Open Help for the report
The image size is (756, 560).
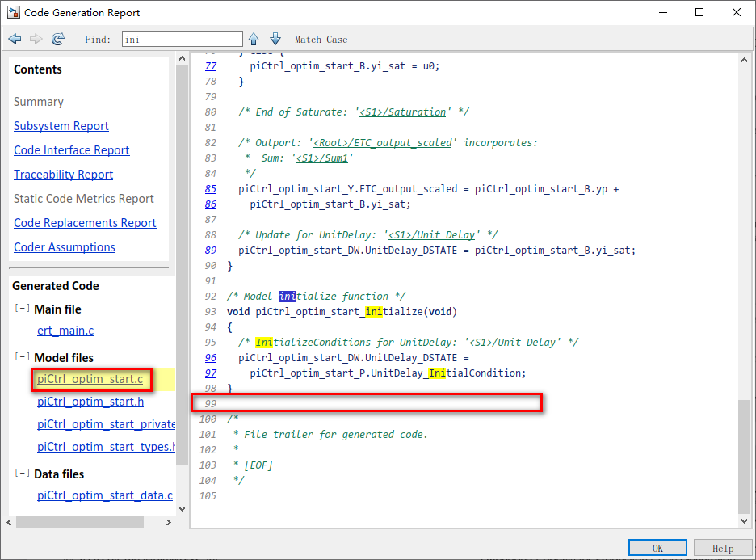pyautogui.click(x=723, y=547)
